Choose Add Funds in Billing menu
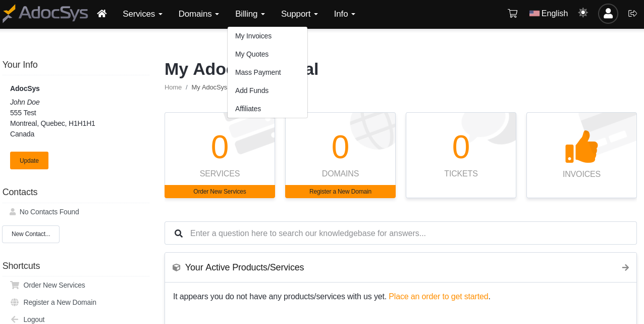The width and height of the screenshot is (644, 324). pos(252,90)
